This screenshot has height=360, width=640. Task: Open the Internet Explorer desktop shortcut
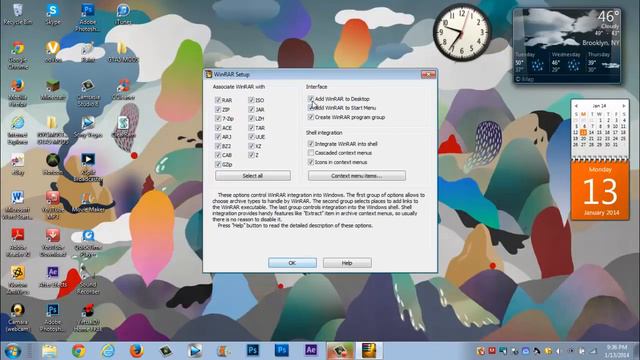pyautogui.click(x=18, y=131)
